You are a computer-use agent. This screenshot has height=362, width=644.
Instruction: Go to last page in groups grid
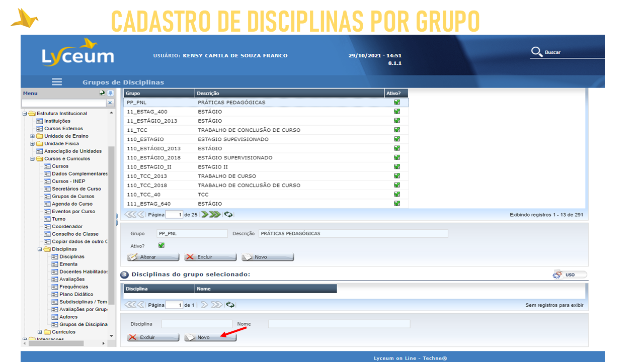point(215,214)
